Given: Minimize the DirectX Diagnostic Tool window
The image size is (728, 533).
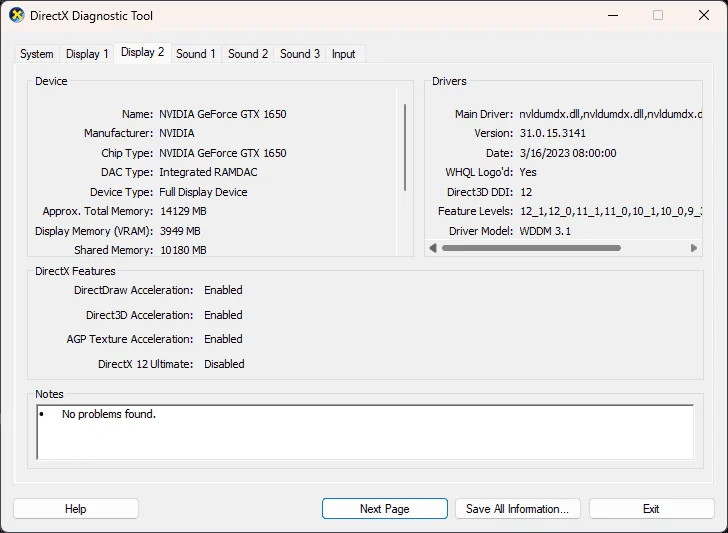Looking at the screenshot, I should [613, 15].
